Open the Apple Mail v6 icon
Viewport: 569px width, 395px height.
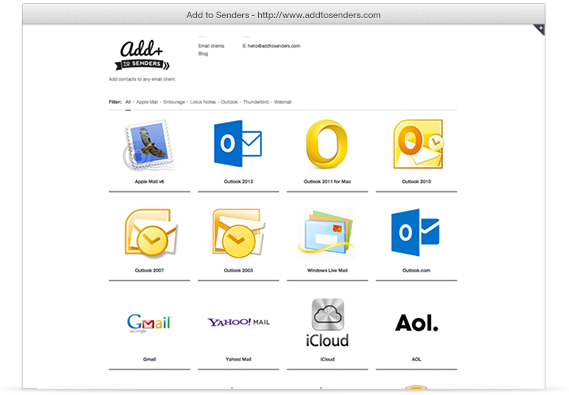pyautogui.click(x=149, y=144)
